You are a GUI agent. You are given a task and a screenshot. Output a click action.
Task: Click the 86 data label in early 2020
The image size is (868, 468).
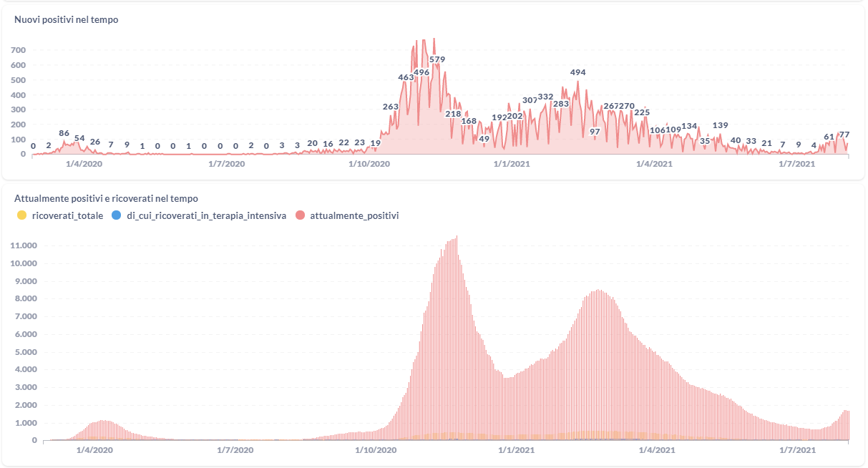(64, 133)
